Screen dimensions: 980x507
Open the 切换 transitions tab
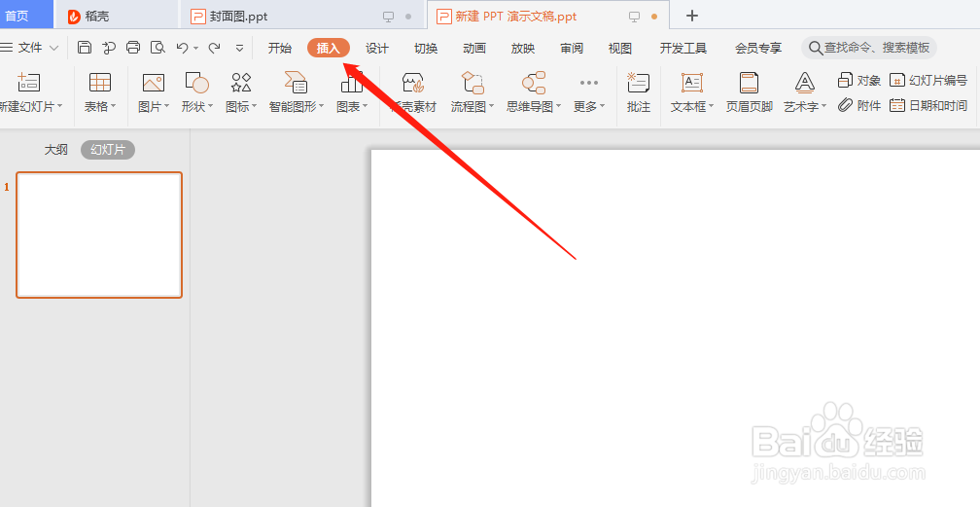pyautogui.click(x=426, y=49)
